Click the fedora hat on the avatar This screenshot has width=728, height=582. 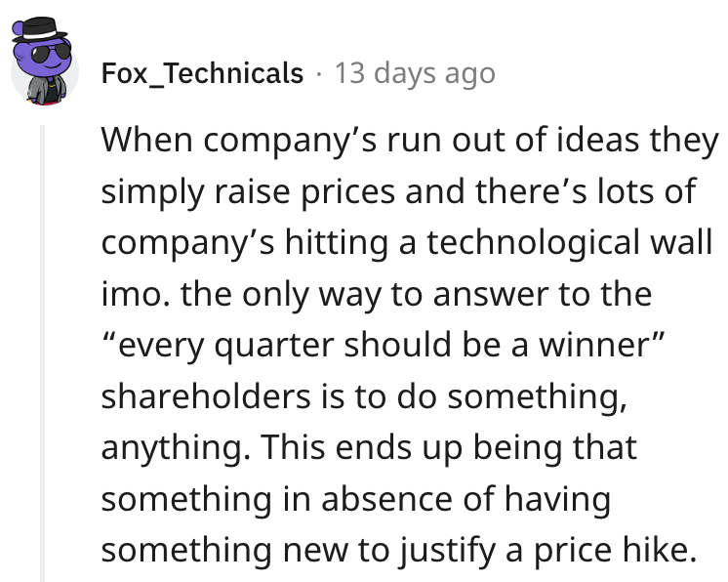43,29
